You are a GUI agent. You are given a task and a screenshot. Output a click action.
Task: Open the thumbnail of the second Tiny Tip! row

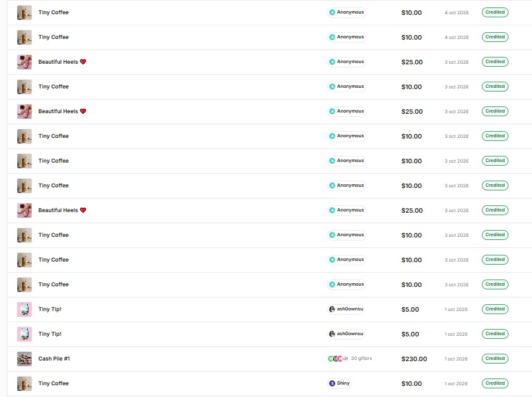pos(24,334)
